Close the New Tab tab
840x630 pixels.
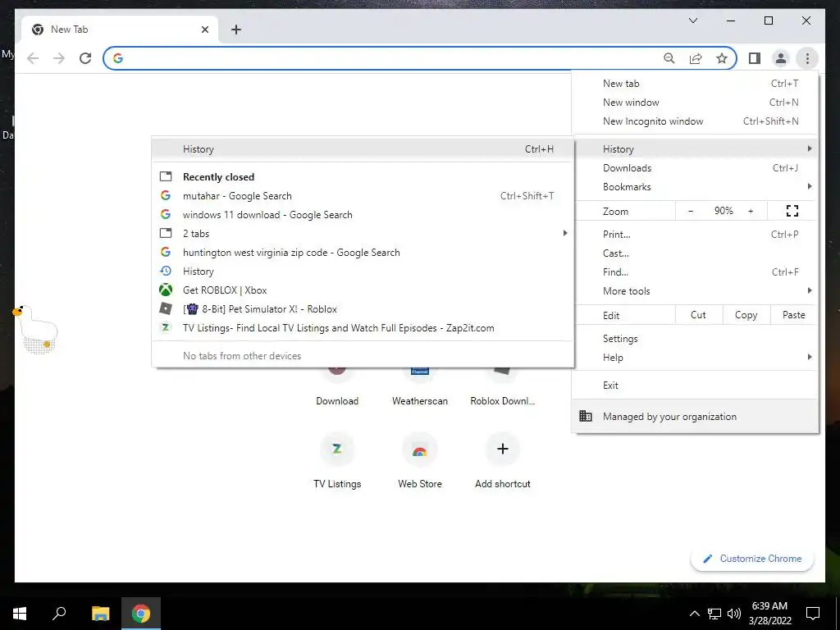(x=204, y=30)
